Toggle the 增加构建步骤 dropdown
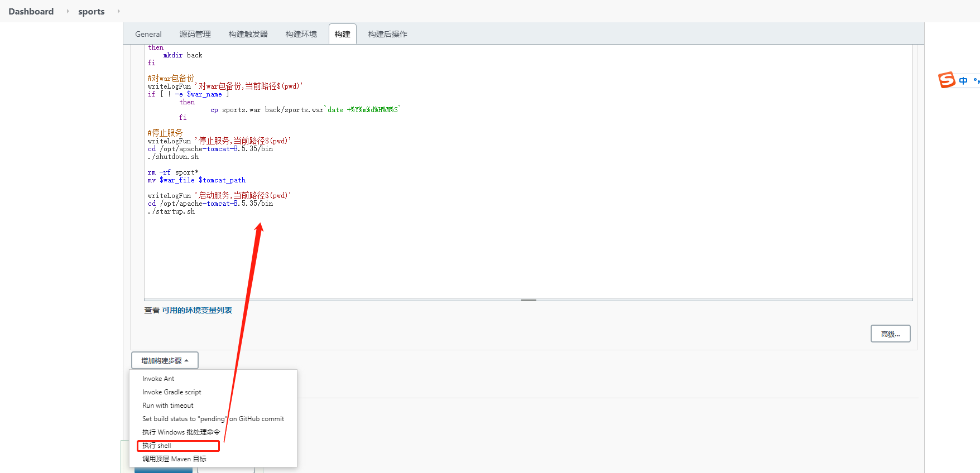The image size is (980, 473). [x=165, y=360]
